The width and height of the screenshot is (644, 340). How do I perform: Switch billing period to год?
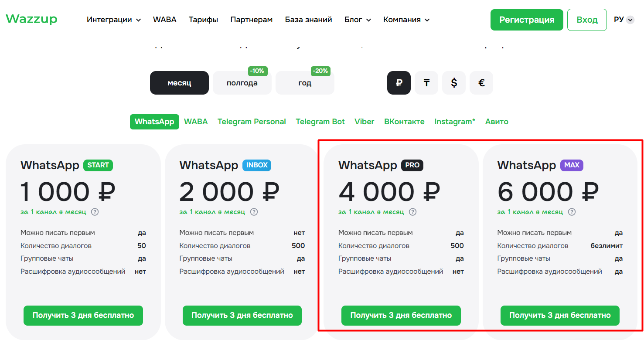coord(305,83)
